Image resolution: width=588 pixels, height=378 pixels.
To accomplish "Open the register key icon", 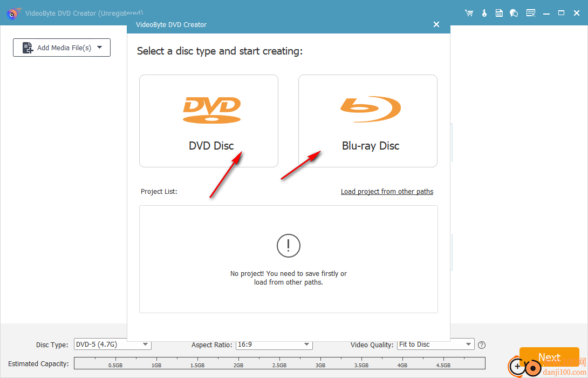I will click(x=484, y=13).
